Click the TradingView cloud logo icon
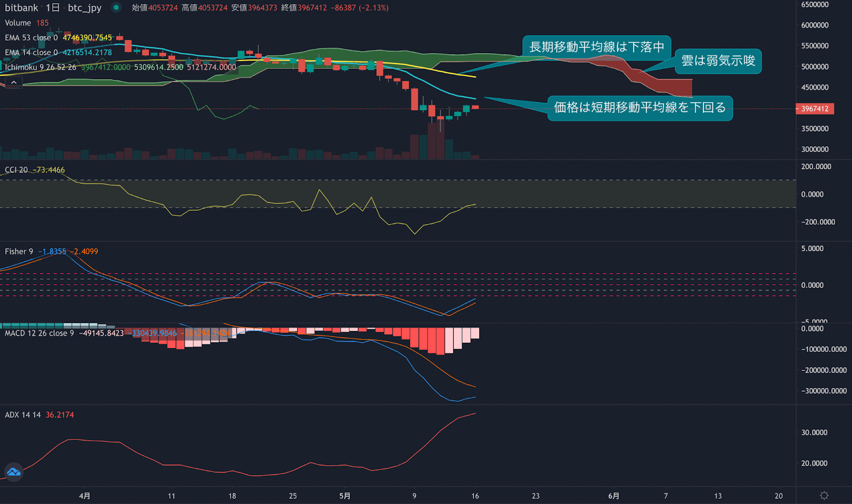The width and height of the screenshot is (852, 504). 13,472
